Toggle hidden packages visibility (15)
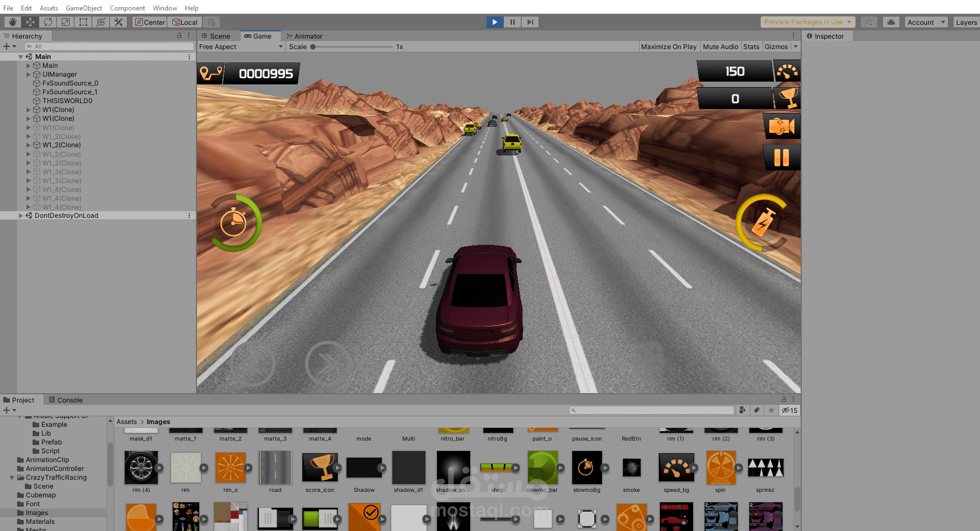Image resolution: width=980 pixels, height=531 pixels. [x=790, y=410]
